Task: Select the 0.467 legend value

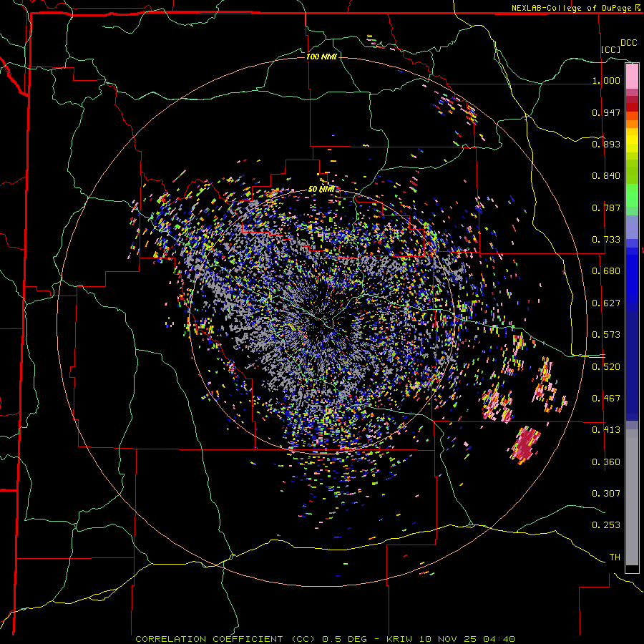Action: click(606, 399)
